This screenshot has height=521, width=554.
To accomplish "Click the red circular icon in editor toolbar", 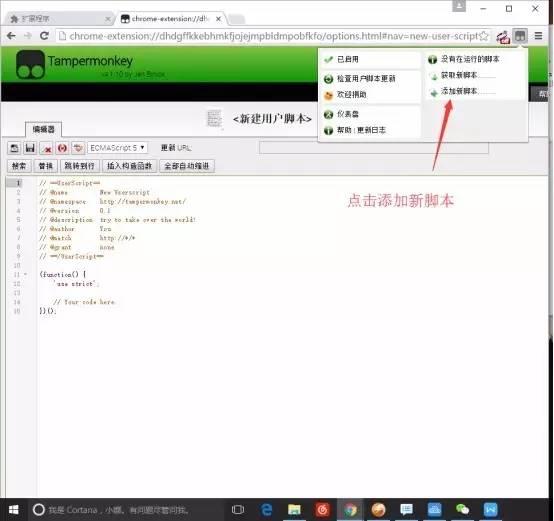I will 62,148.
